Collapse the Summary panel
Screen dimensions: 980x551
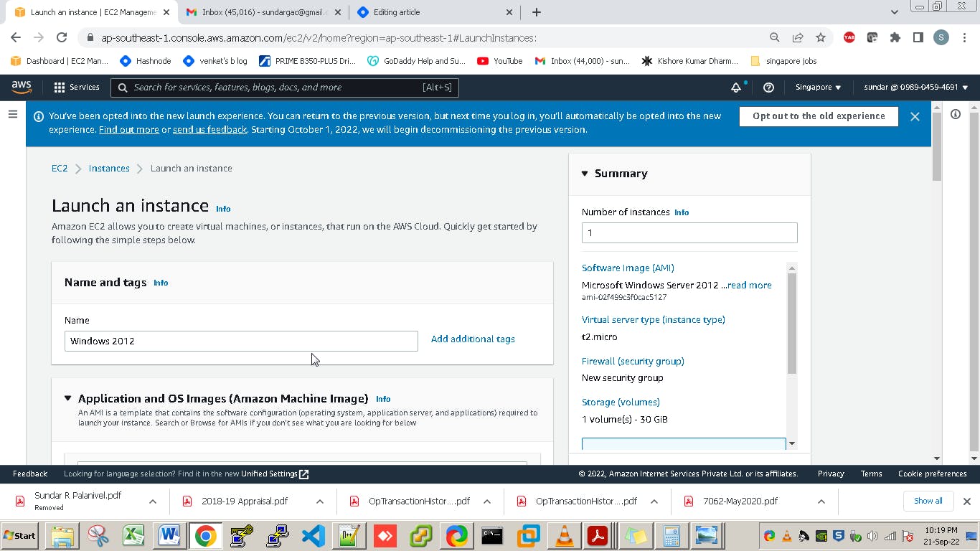click(x=585, y=174)
